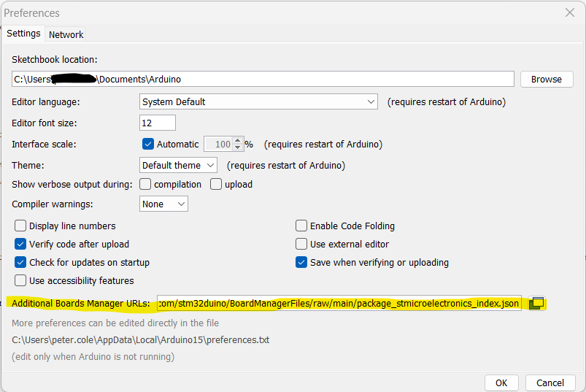Image resolution: width=586 pixels, height=392 pixels.
Task: Enable Use accessibility features option
Action: 20,281
